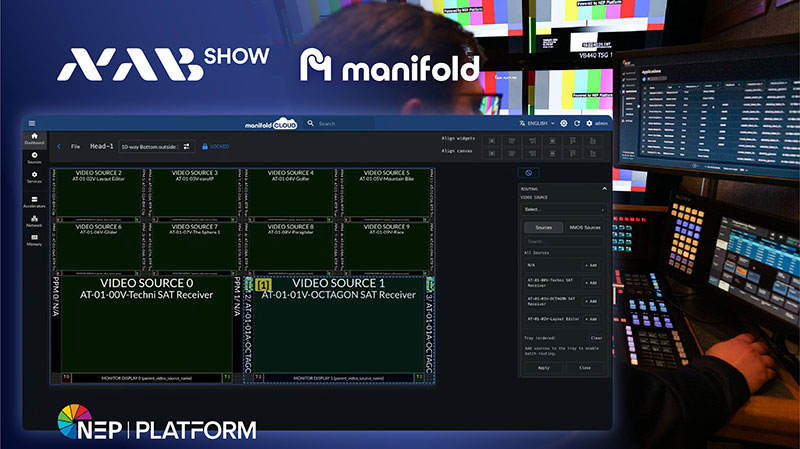Select the VIDEO SOURCE 2 tile
Viewport: 800px width, 449px height.
98,194
